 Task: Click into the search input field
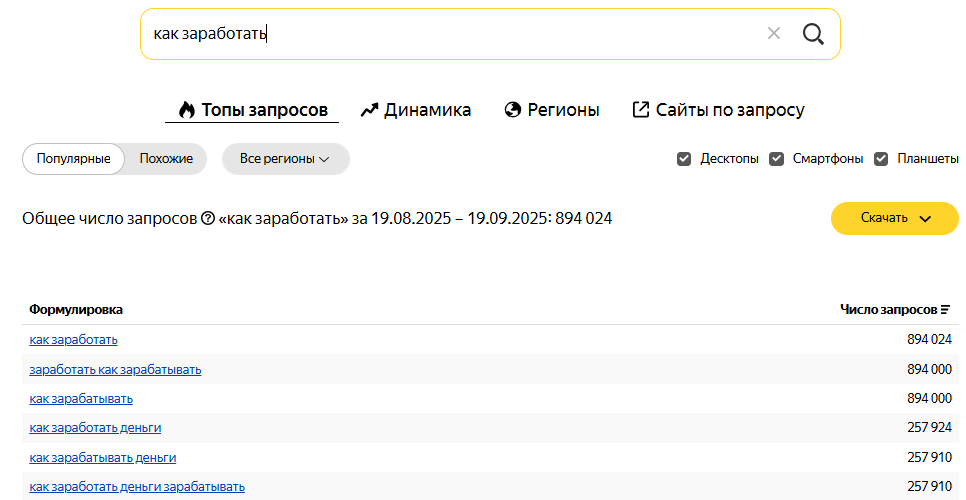[453, 34]
